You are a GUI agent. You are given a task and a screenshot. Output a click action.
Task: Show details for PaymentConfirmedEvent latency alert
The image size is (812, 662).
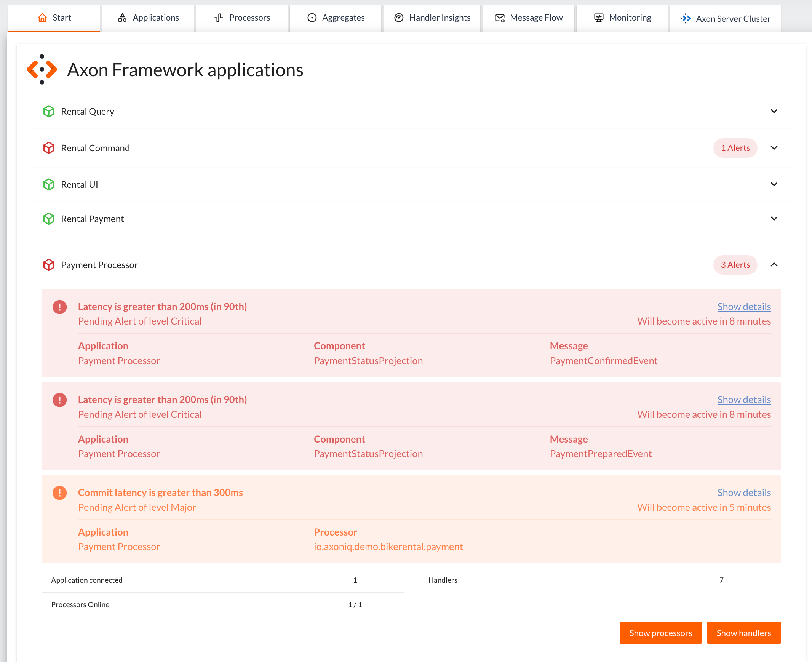point(744,307)
